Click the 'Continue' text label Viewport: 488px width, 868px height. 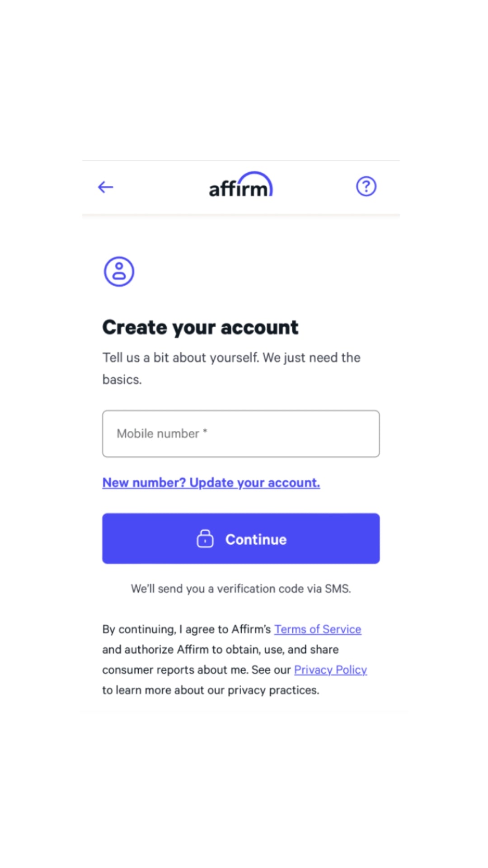point(256,539)
